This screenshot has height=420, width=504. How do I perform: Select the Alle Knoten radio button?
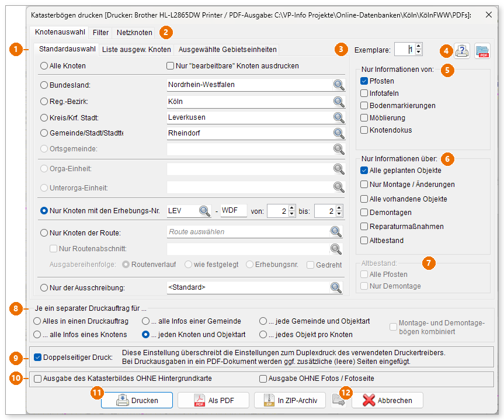pyautogui.click(x=44, y=66)
